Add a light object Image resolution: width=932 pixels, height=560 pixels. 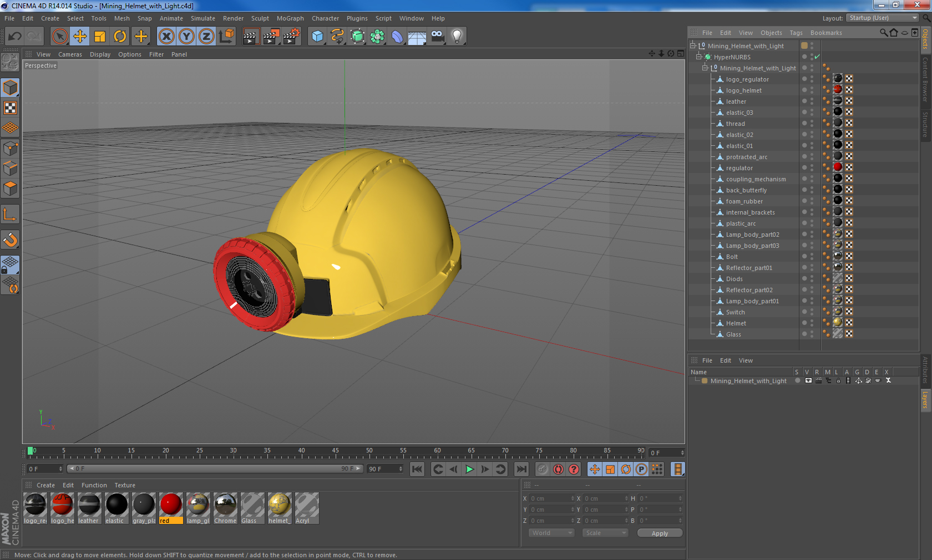[x=457, y=37]
